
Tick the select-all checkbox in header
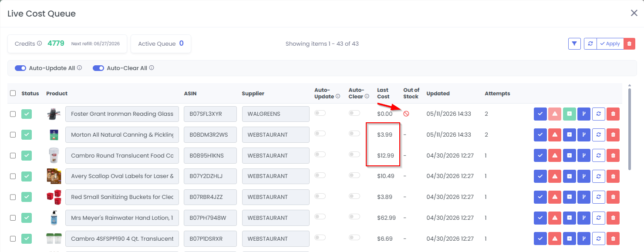13,93
